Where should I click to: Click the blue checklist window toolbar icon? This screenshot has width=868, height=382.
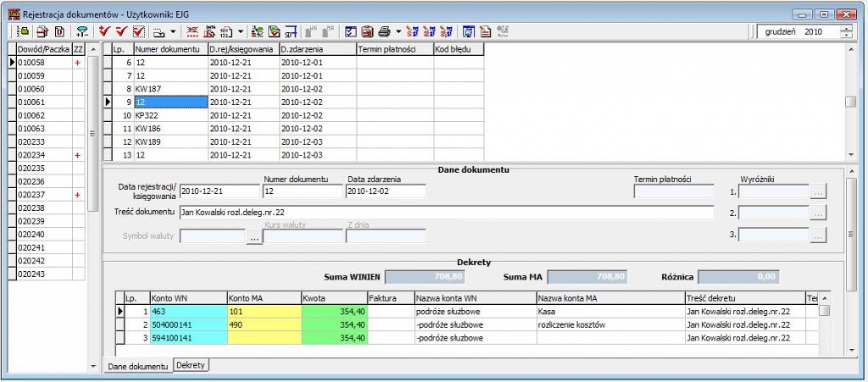tap(350, 31)
